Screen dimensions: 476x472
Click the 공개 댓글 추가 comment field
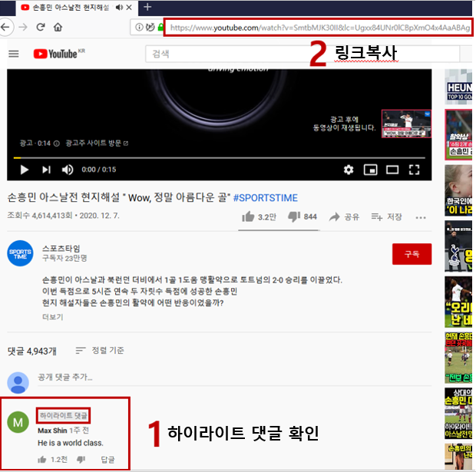coord(234,378)
